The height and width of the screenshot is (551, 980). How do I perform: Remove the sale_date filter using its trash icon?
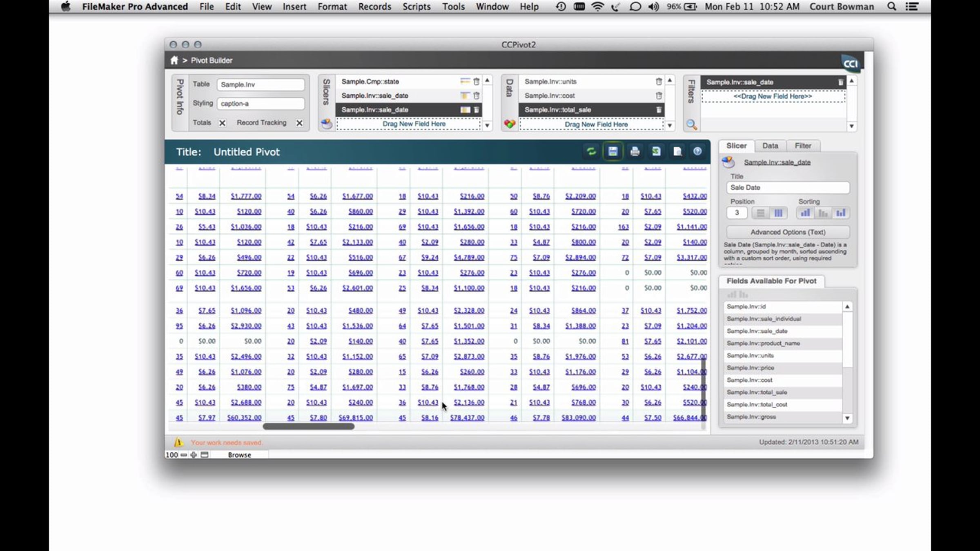(x=841, y=82)
